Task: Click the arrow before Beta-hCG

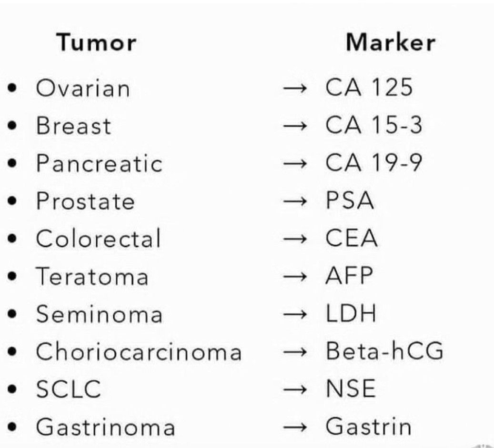Action: point(293,353)
